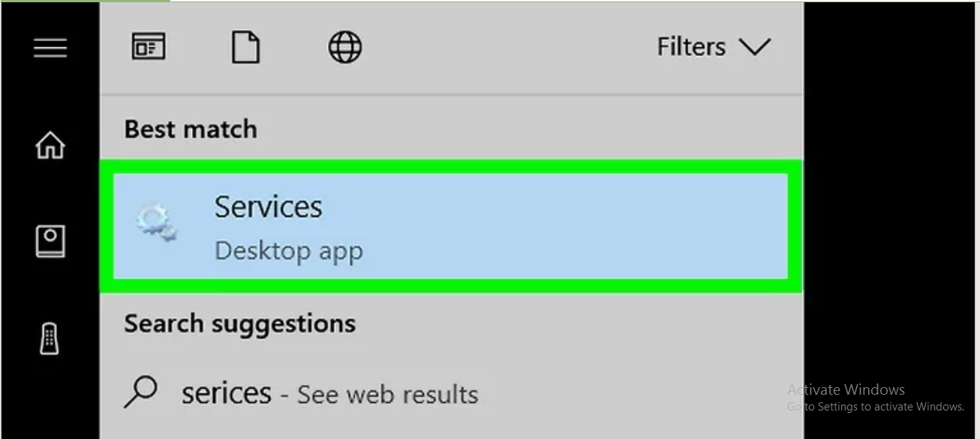Click the magnifier icon beside serices
The width and height of the screenshot is (980, 439).
[x=140, y=392]
